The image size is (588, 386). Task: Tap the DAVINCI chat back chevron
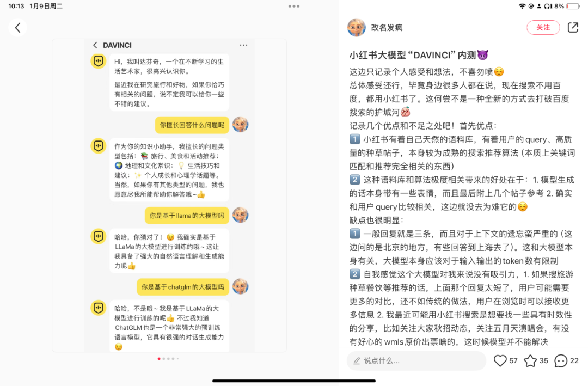tap(95, 45)
